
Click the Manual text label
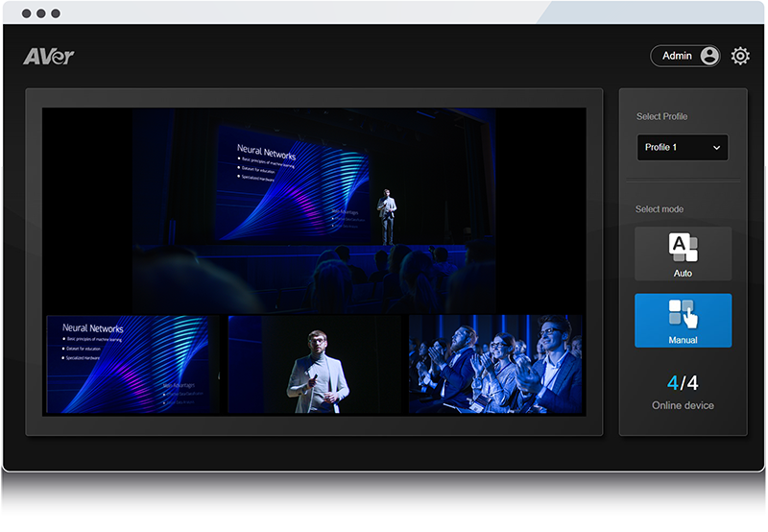tap(683, 340)
